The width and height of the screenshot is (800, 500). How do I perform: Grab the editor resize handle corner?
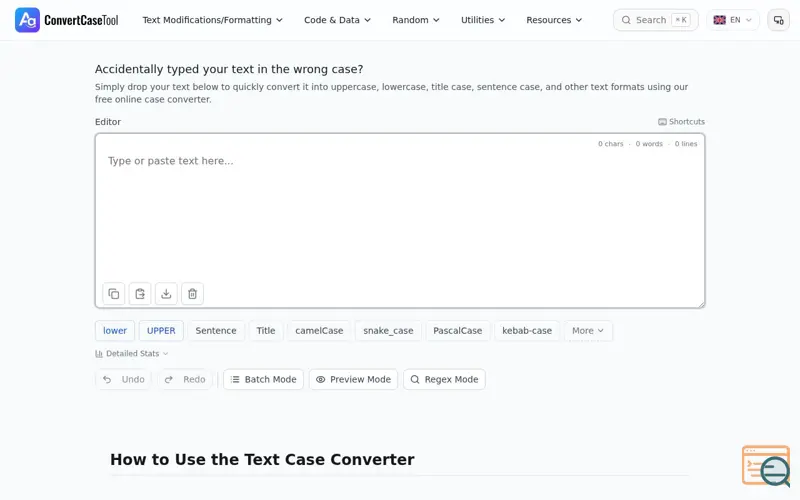702,304
